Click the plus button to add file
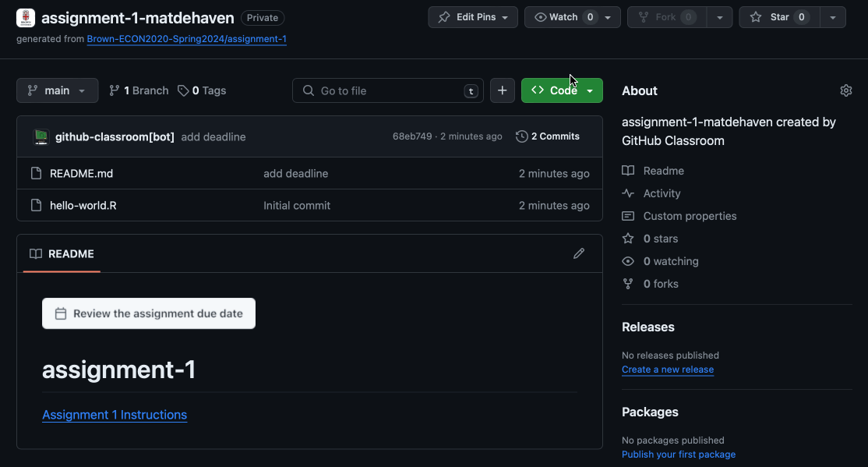The height and width of the screenshot is (467, 868). point(502,90)
